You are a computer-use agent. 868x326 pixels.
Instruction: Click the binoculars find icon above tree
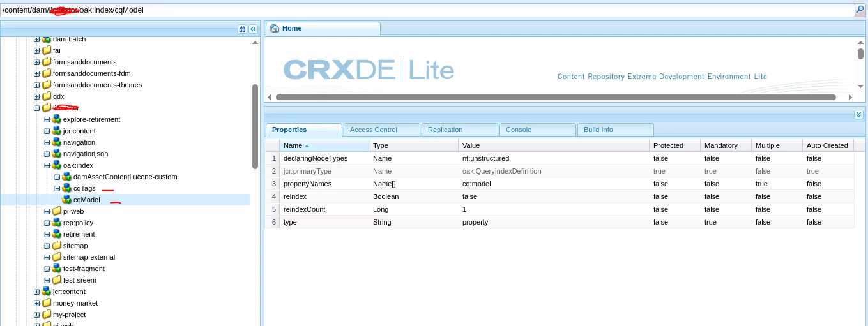[x=242, y=29]
